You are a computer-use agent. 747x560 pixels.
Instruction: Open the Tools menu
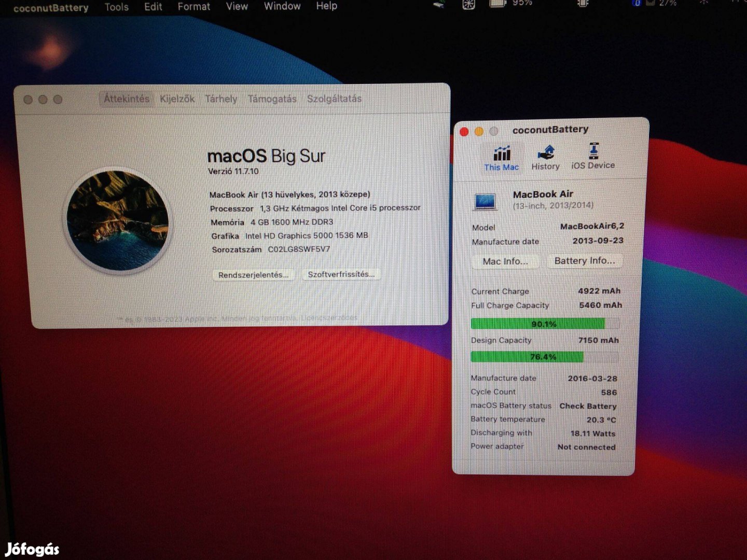click(116, 7)
